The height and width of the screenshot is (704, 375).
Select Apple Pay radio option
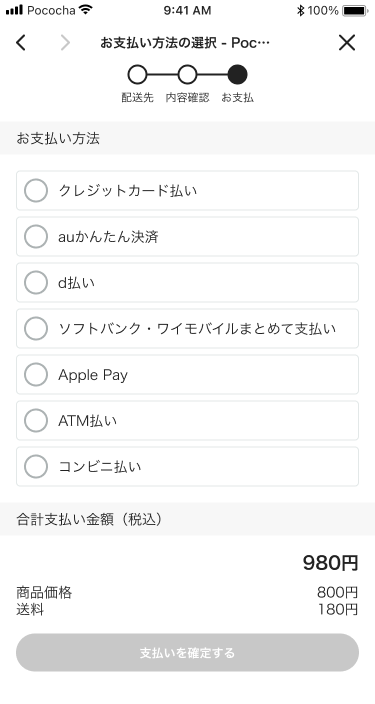point(187,374)
